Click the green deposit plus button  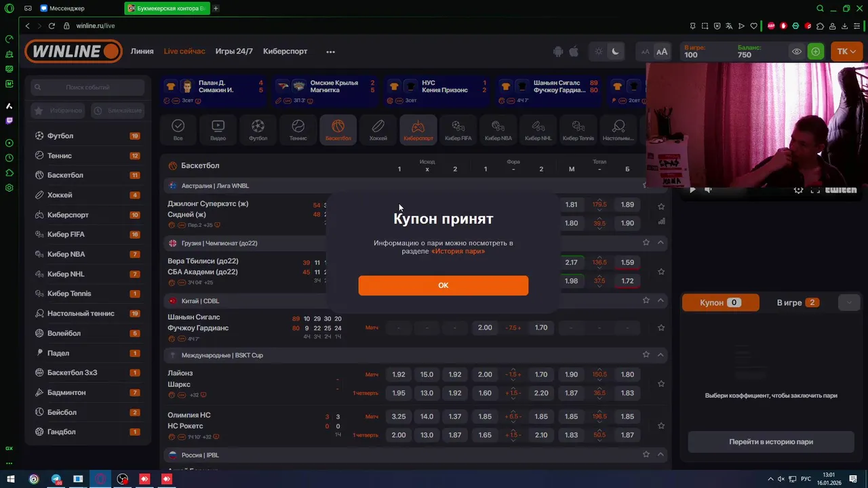coord(816,52)
